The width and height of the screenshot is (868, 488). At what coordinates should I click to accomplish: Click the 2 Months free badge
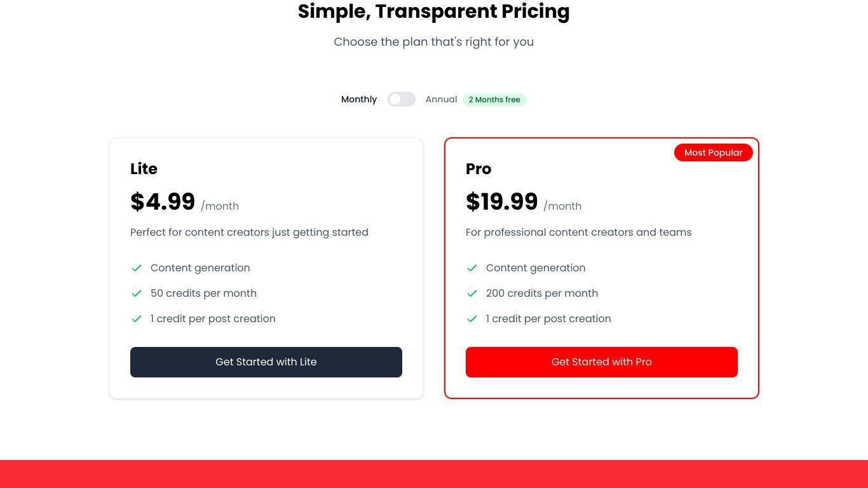494,100
